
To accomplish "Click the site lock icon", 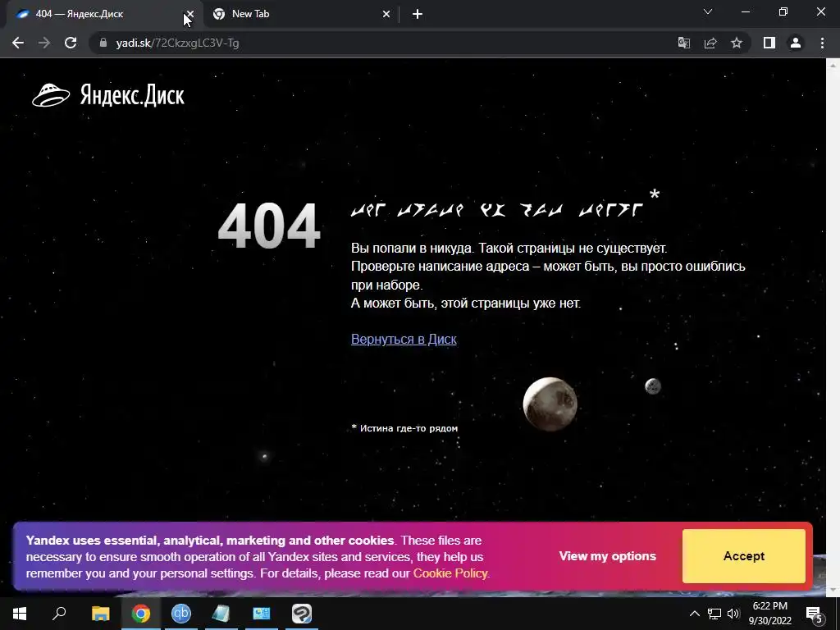I will [x=103, y=43].
